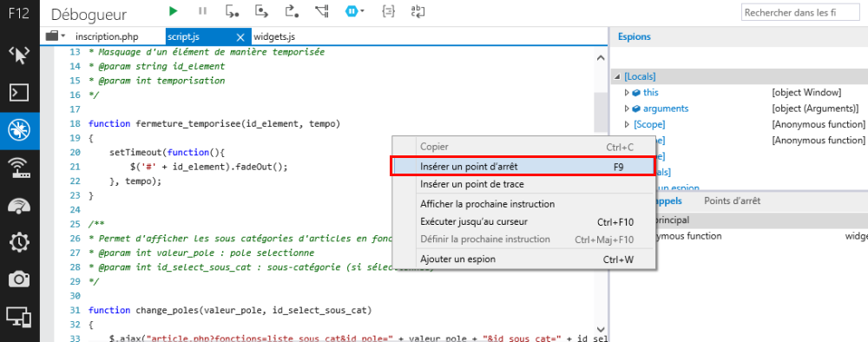Open the Console tool in sidebar
Viewport: 868px width, 342px height.
(x=19, y=92)
